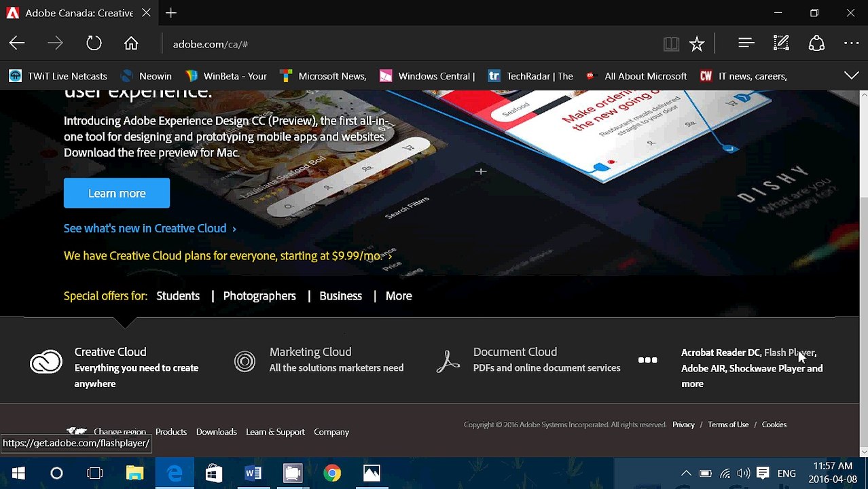Open Cookies footer link
Image resolution: width=868 pixels, height=489 pixels.
tap(774, 424)
